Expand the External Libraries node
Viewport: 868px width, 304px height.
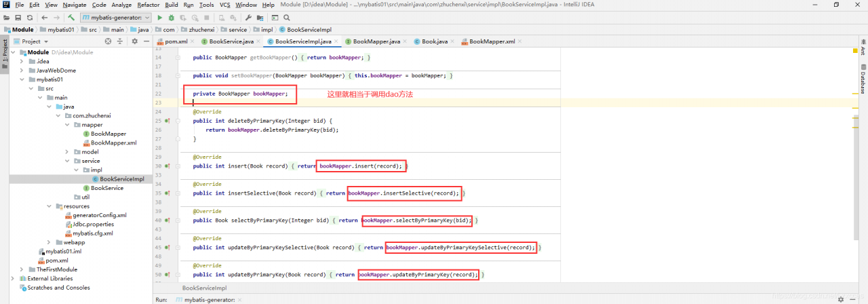coord(13,278)
